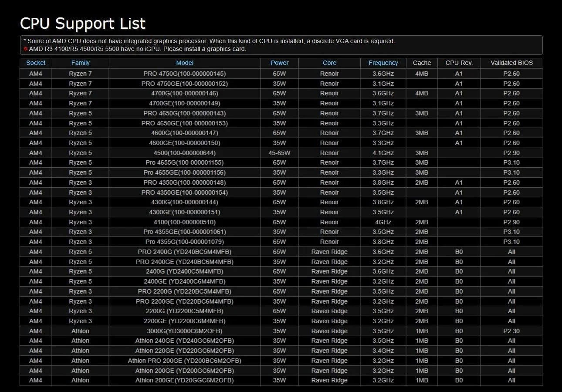562x392 pixels.
Task: Click the Family column header
Action: click(80, 63)
